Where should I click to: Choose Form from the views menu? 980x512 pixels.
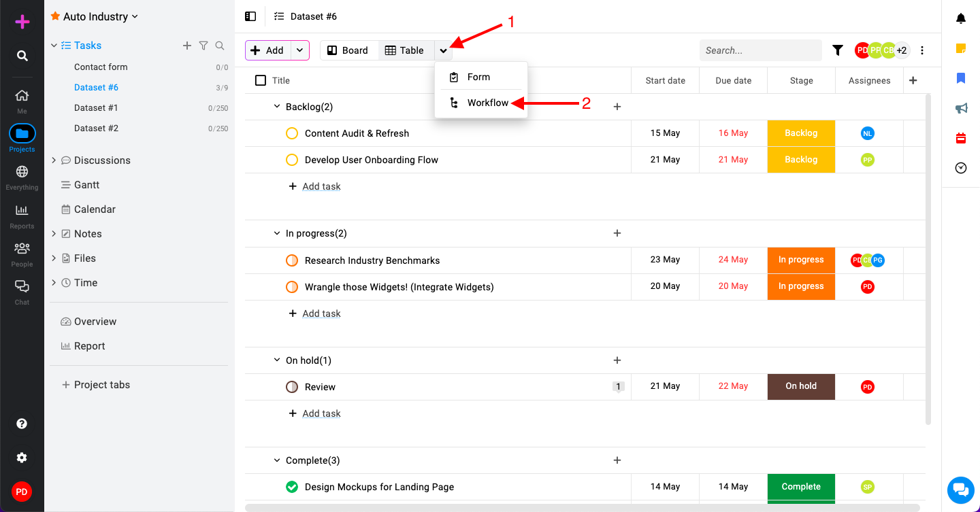[x=481, y=77]
